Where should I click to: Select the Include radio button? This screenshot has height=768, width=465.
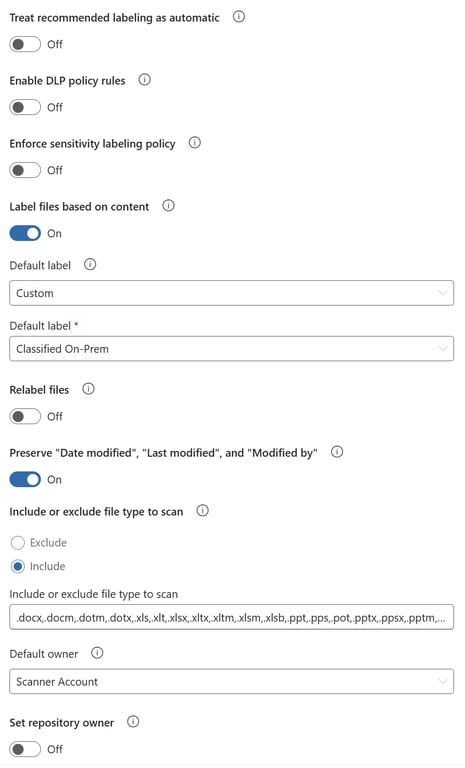18,567
